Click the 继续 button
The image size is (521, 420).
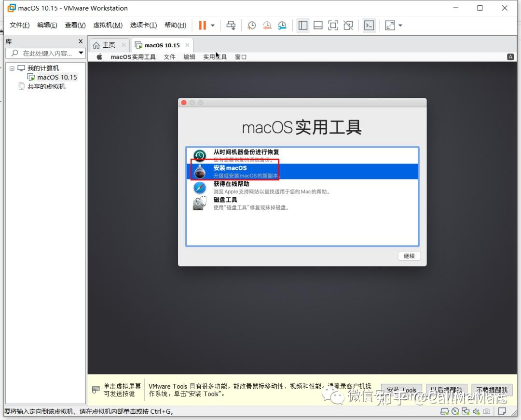tap(410, 256)
